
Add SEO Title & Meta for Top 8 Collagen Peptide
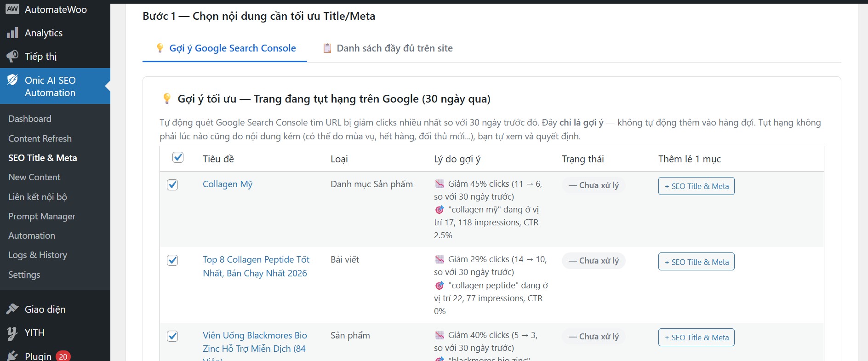pyautogui.click(x=696, y=262)
